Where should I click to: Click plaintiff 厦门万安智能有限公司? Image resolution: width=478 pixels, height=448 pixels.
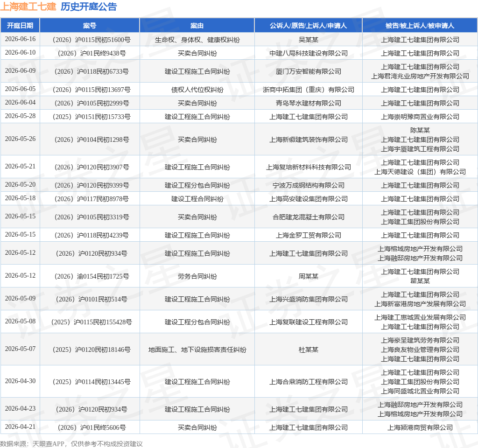[x=309, y=71]
